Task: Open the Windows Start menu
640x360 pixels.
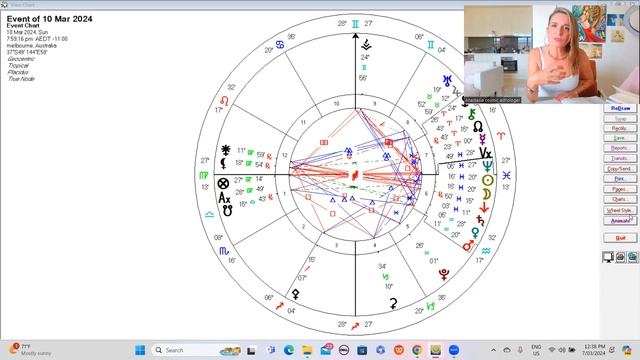Action: pos(140,350)
